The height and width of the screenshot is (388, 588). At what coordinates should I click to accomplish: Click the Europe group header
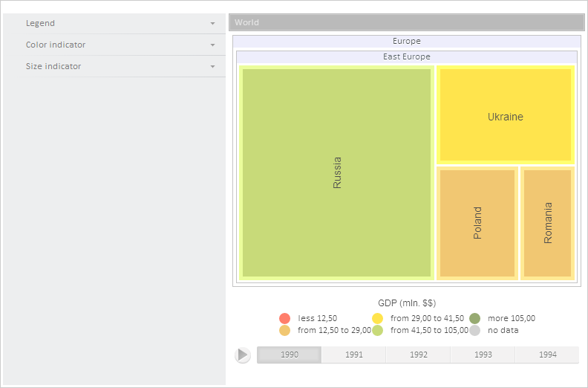(407, 41)
